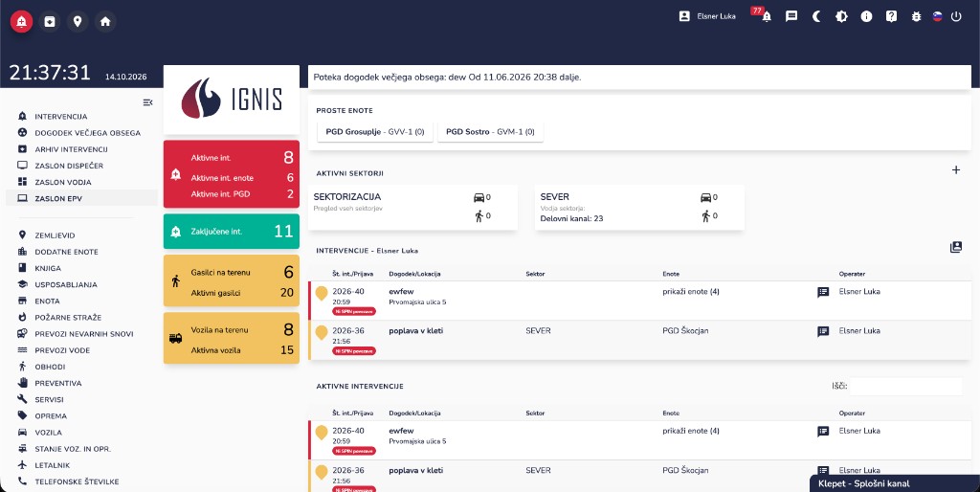Click PGD Škocjan in INTERVENCIJE - Elsner Luka
This screenshot has width=980, height=492.
click(685, 330)
